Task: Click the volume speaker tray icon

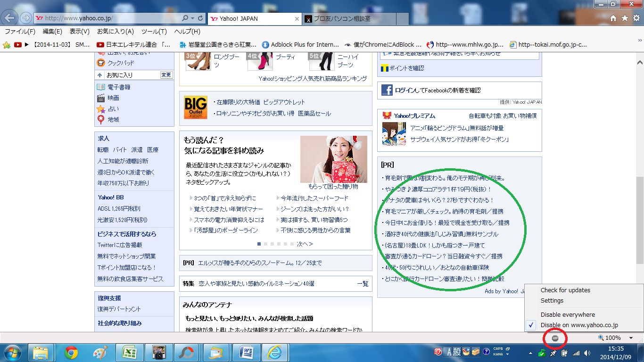Action: (x=587, y=353)
